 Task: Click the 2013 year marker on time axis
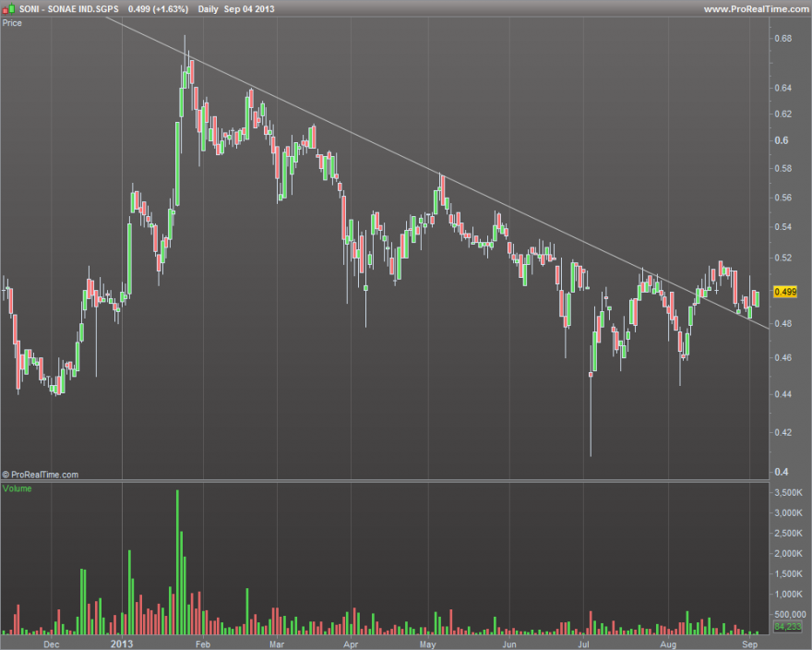[x=122, y=644]
